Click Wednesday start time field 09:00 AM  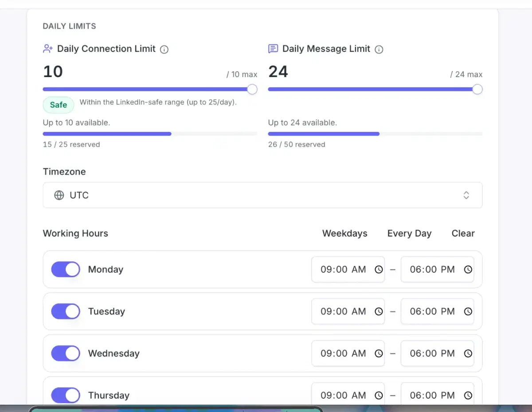tap(348, 354)
